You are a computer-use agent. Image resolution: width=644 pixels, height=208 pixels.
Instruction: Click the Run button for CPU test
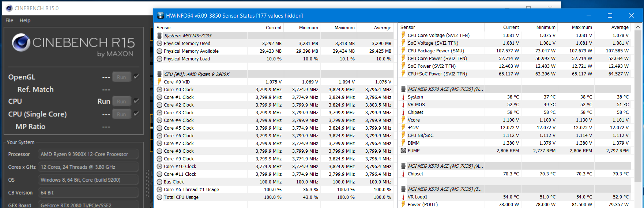point(121,101)
